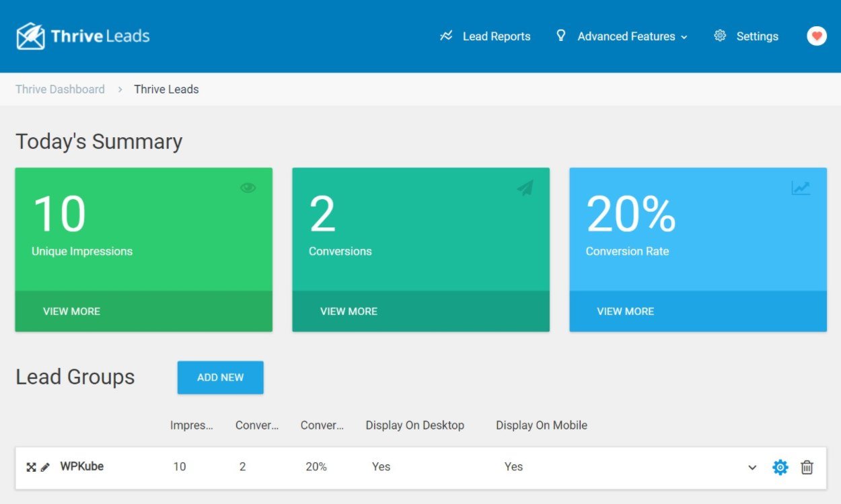Click Today's Summary heading

(99, 142)
